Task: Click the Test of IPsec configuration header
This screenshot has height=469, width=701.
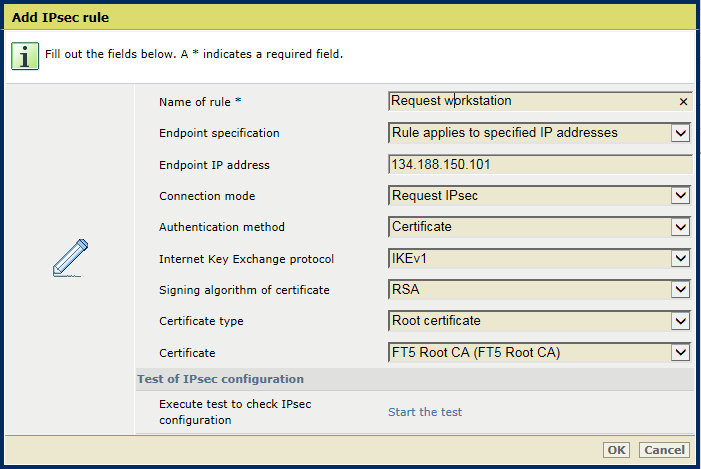Action: pos(220,379)
